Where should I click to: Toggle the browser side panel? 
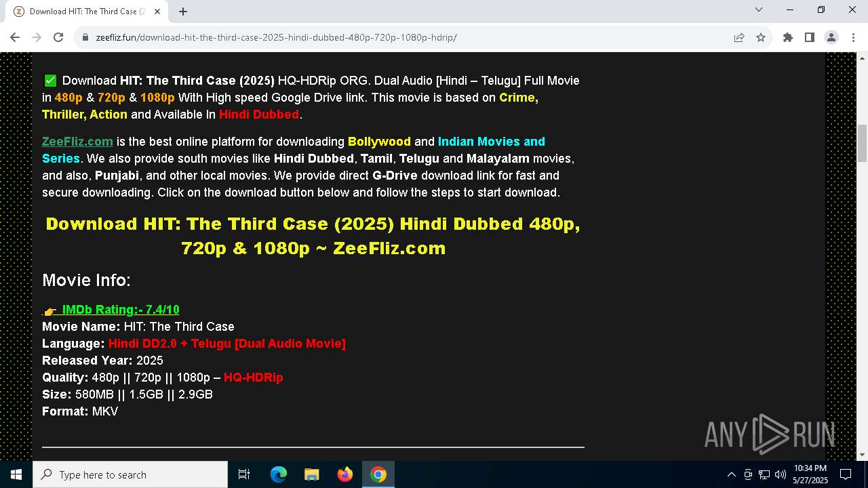(810, 37)
